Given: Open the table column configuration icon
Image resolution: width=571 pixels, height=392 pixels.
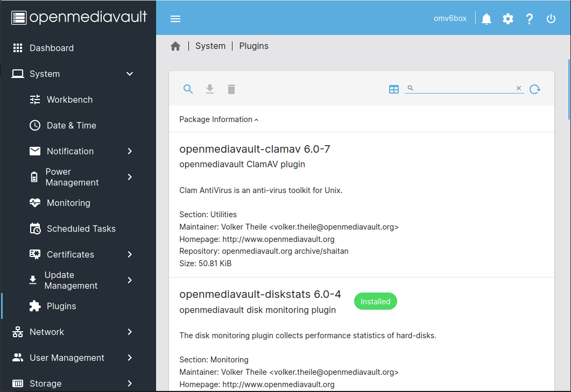Looking at the screenshot, I should (x=394, y=89).
